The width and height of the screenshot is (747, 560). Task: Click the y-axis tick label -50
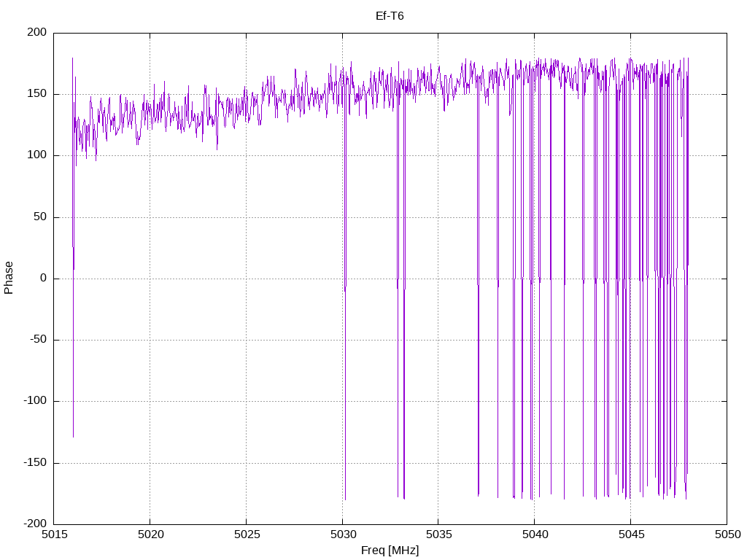(x=39, y=340)
